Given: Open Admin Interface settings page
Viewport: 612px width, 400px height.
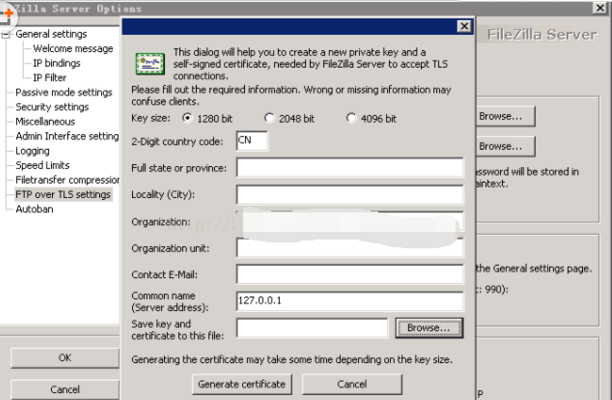Looking at the screenshot, I should (67, 136).
